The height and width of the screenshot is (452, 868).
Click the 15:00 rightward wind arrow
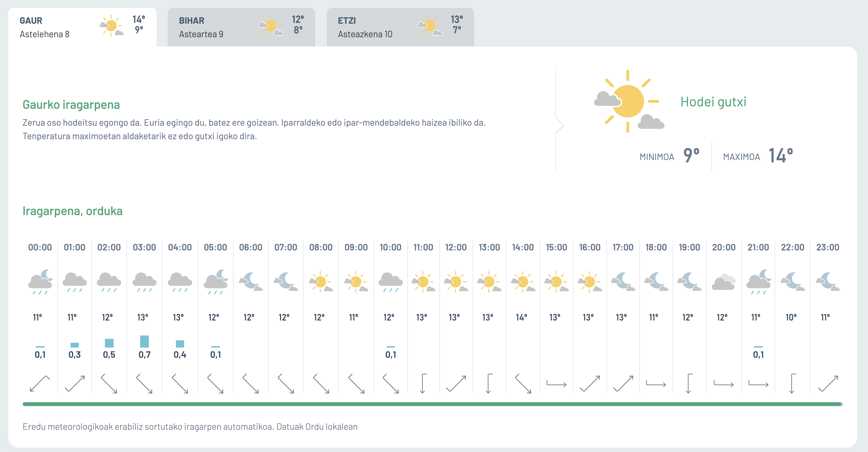coord(556,383)
